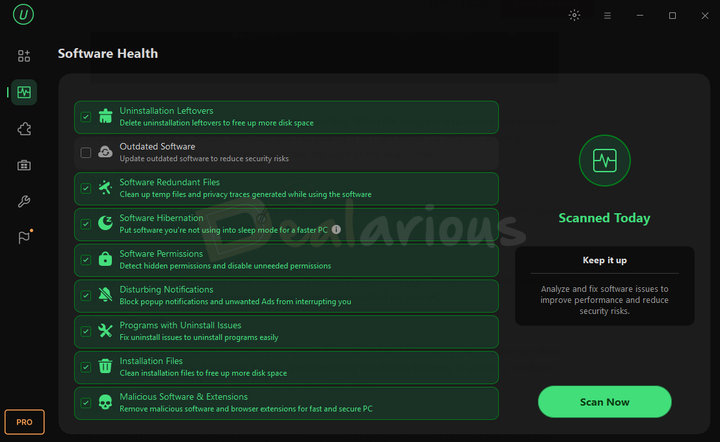Maximize the window

point(672,16)
